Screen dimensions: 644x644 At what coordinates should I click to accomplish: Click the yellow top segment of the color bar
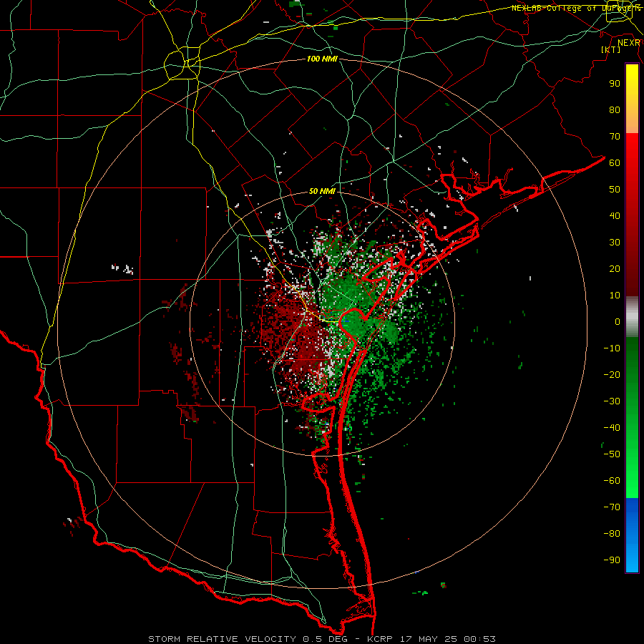[632, 99]
